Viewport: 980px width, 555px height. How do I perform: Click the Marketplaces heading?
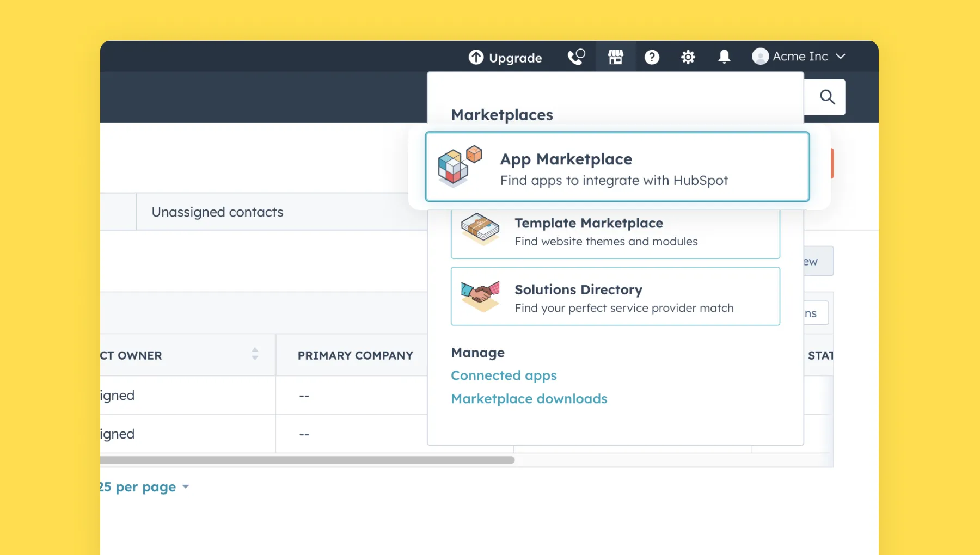502,115
